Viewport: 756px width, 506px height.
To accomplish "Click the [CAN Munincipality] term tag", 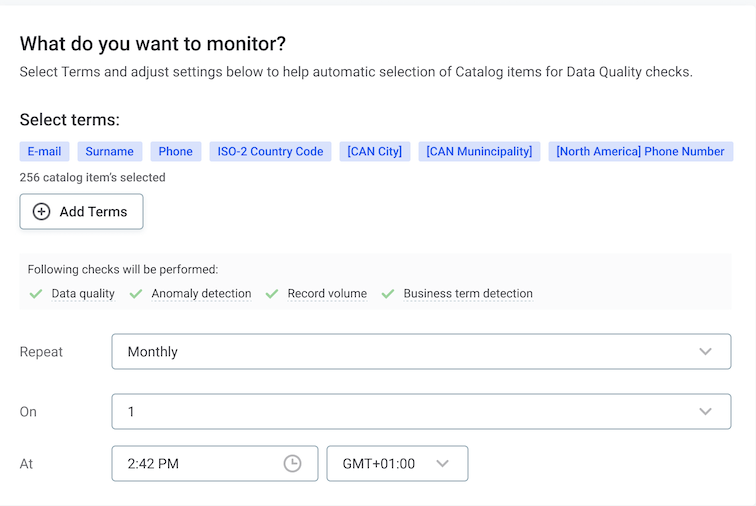I will 479,152.
